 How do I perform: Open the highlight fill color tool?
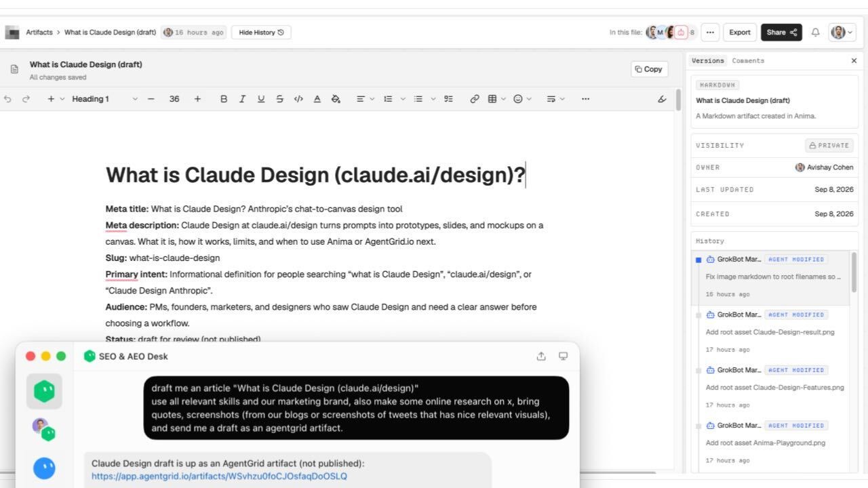point(336,99)
